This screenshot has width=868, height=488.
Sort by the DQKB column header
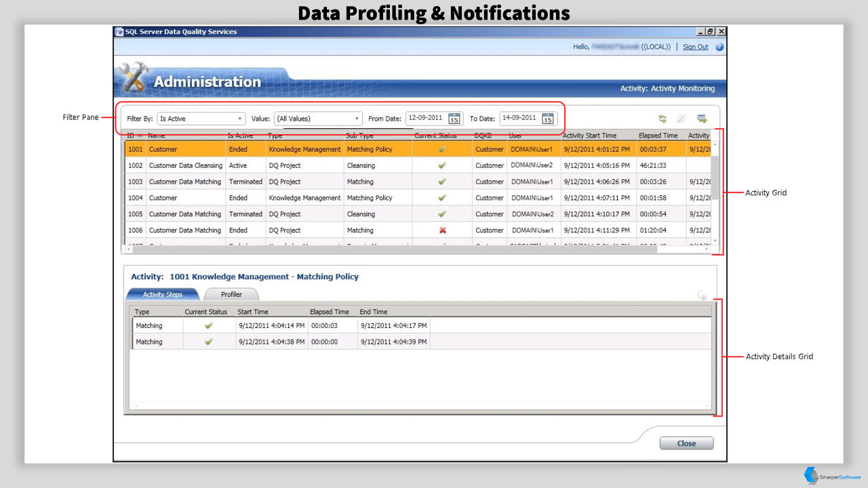(483, 136)
